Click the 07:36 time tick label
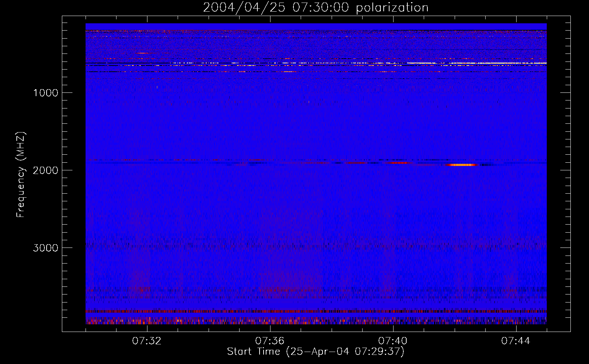589x364 pixels. point(270,341)
